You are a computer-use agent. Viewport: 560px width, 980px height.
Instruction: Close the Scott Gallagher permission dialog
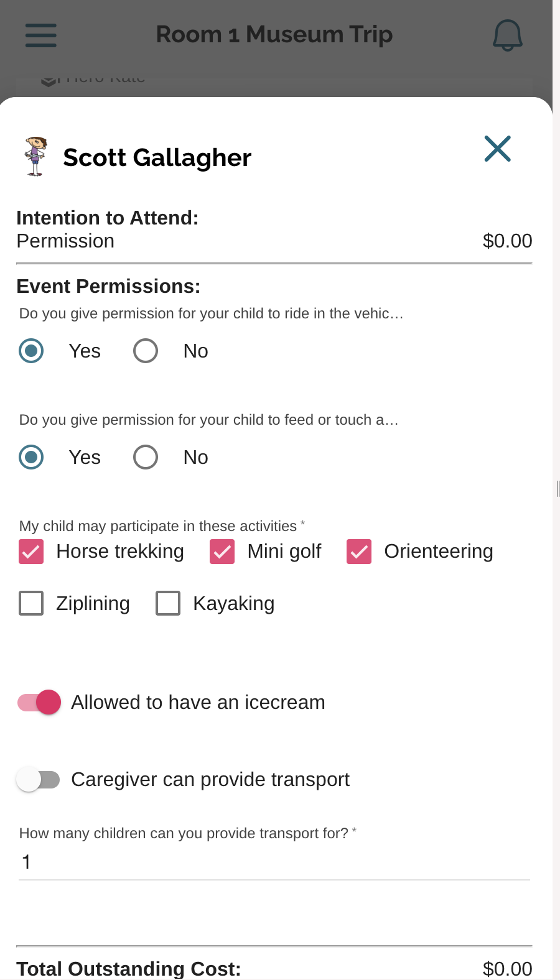tap(497, 149)
